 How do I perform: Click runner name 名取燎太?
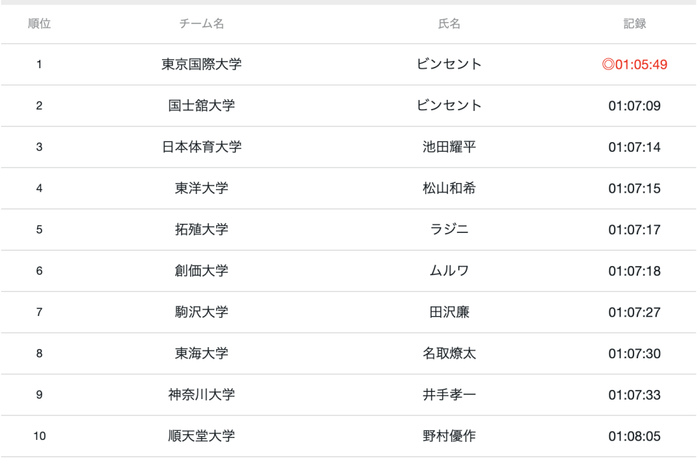click(449, 353)
